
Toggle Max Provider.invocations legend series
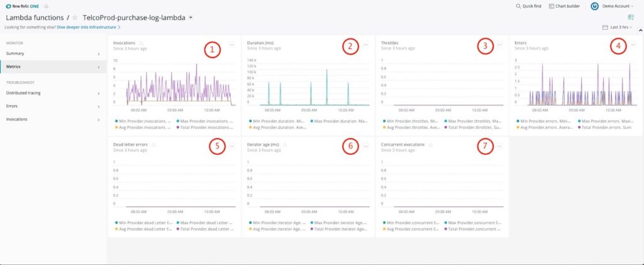(x=205, y=121)
